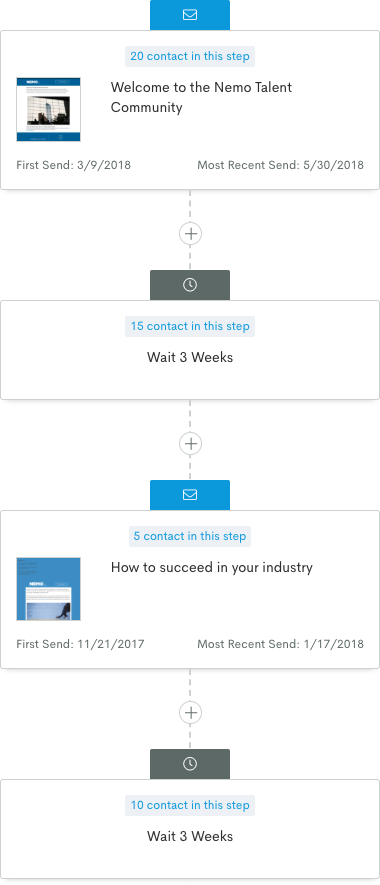This screenshot has width=380, height=885.
Task: Open How to succeed in your industry title
Action: [212, 567]
